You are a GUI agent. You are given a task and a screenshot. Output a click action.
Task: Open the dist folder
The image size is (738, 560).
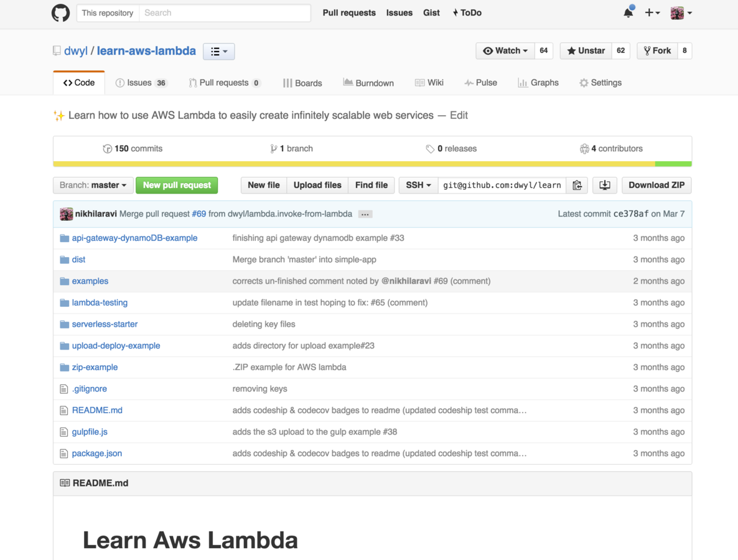tap(78, 259)
